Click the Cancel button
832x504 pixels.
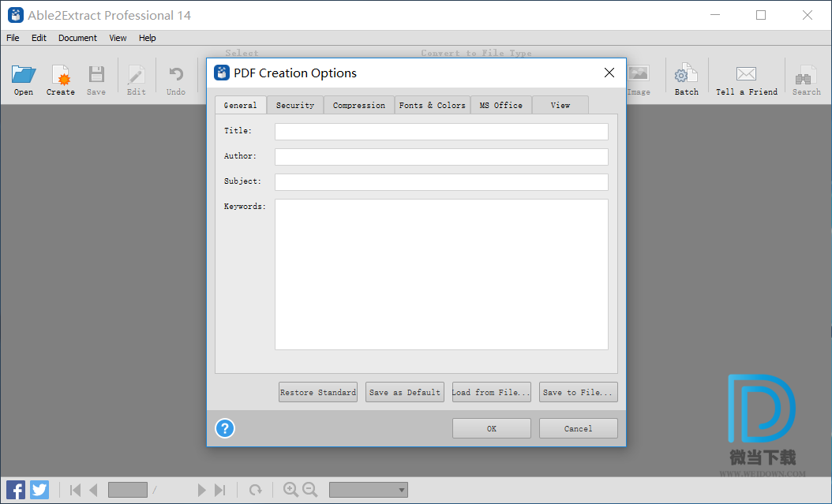[x=579, y=428]
